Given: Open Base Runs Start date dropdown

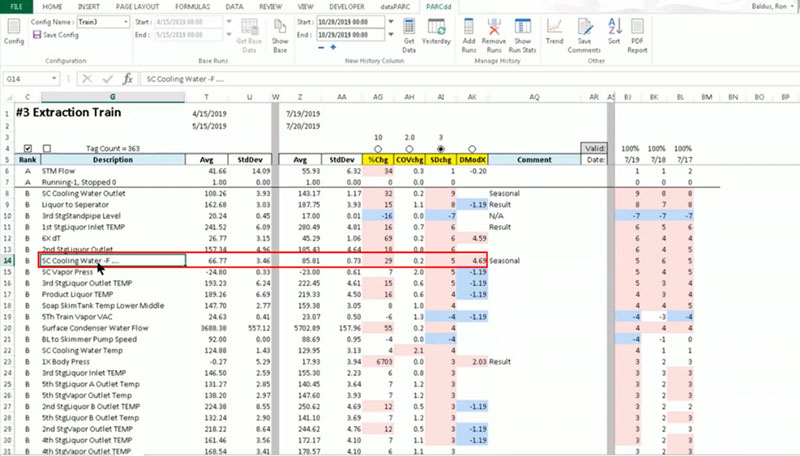Looking at the screenshot, I should point(229,22).
